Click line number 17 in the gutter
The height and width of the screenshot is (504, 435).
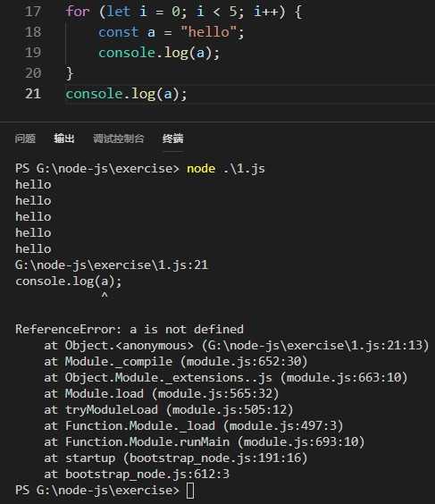[33, 12]
